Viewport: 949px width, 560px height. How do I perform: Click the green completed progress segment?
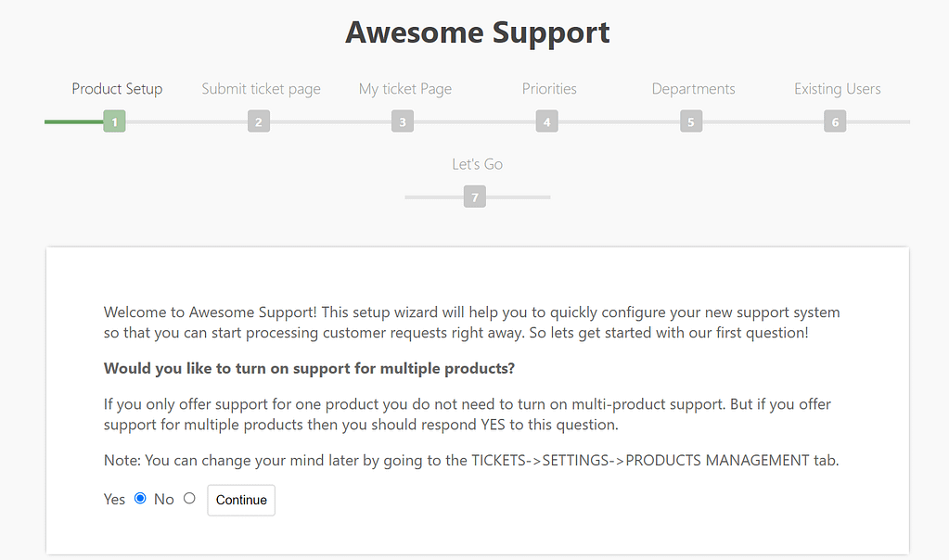point(74,121)
